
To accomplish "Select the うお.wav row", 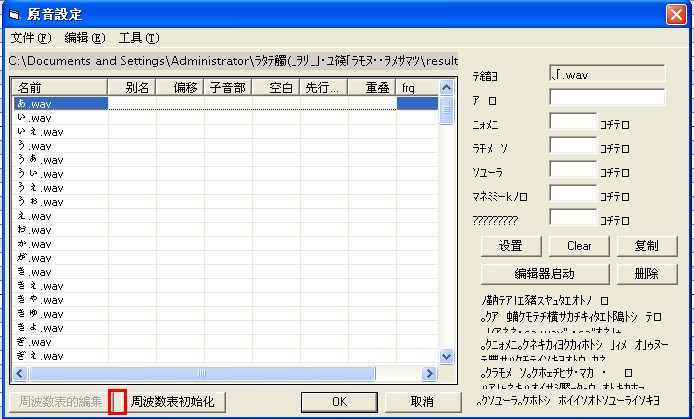I will coord(226,202).
